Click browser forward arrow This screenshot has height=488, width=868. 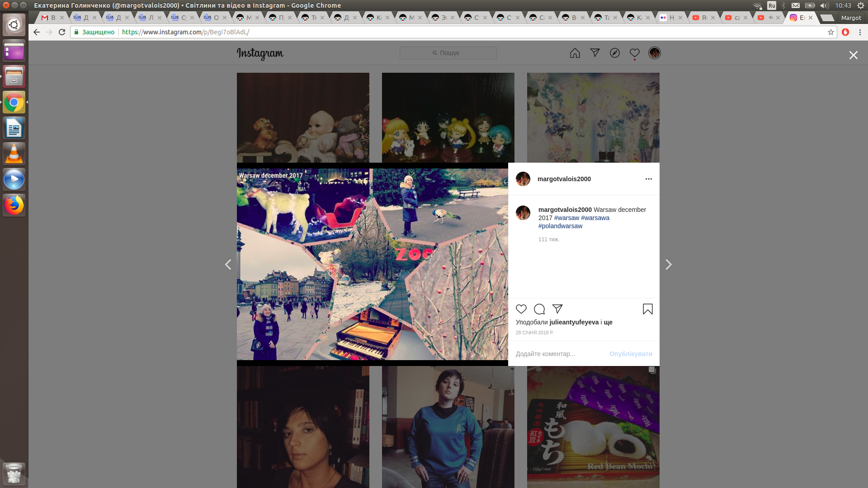(x=49, y=32)
